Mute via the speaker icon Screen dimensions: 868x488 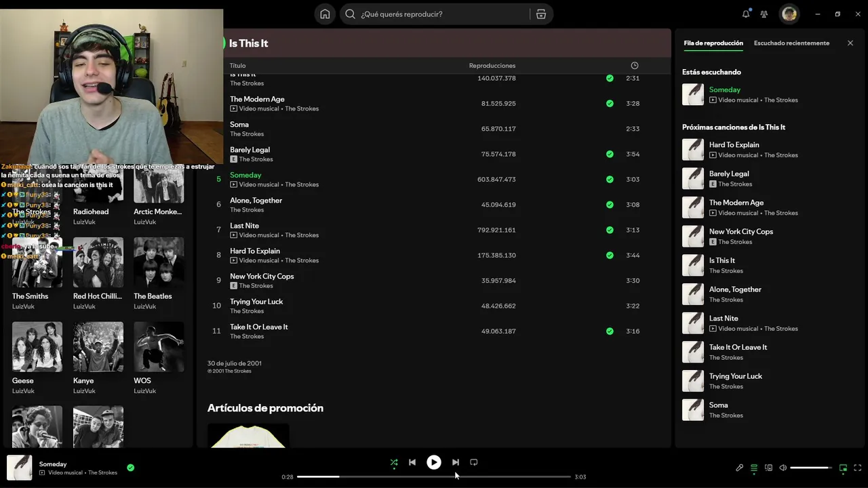pyautogui.click(x=783, y=468)
